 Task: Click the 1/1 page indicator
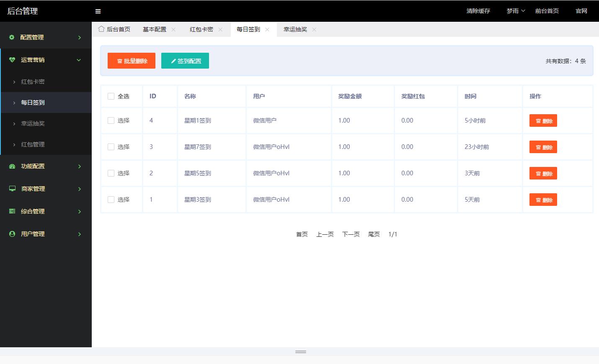click(x=392, y=234)
